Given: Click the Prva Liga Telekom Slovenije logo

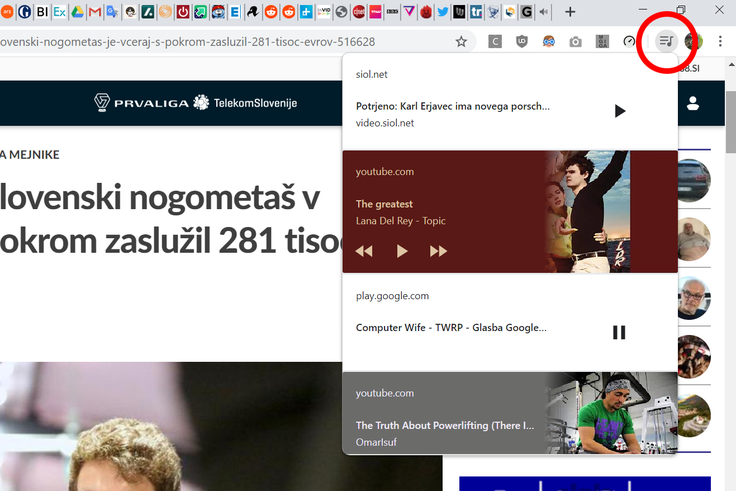Looking at the screenshot, I should (x=195, y=103).
